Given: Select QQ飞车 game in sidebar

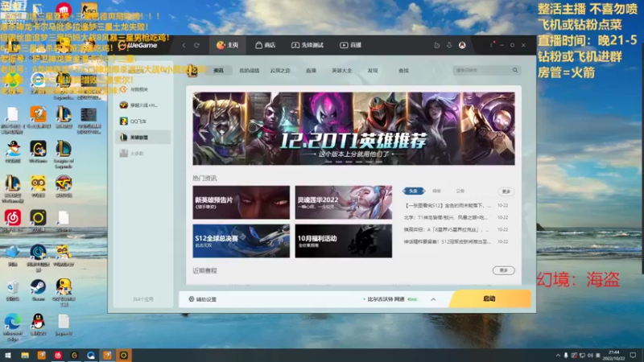Looking at the screenshot, I should (143, 121).
